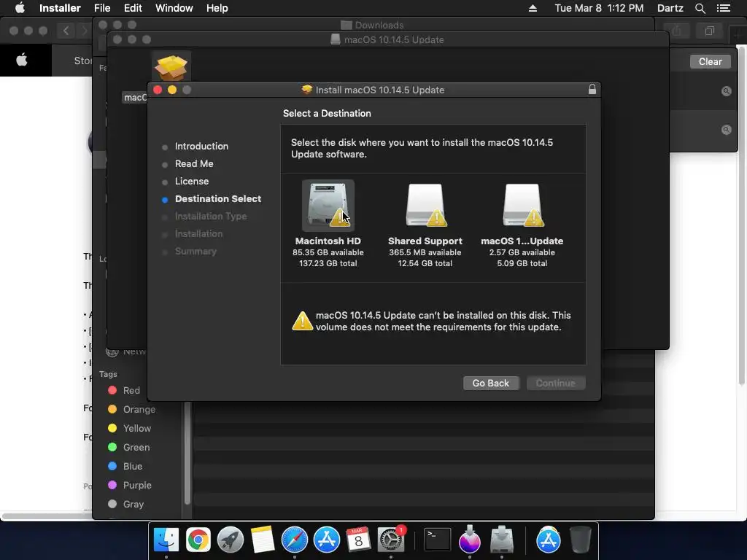Select the Green tag in Finder sidebar
Viewport: 747px width, 560px height.
coord(128,448)
